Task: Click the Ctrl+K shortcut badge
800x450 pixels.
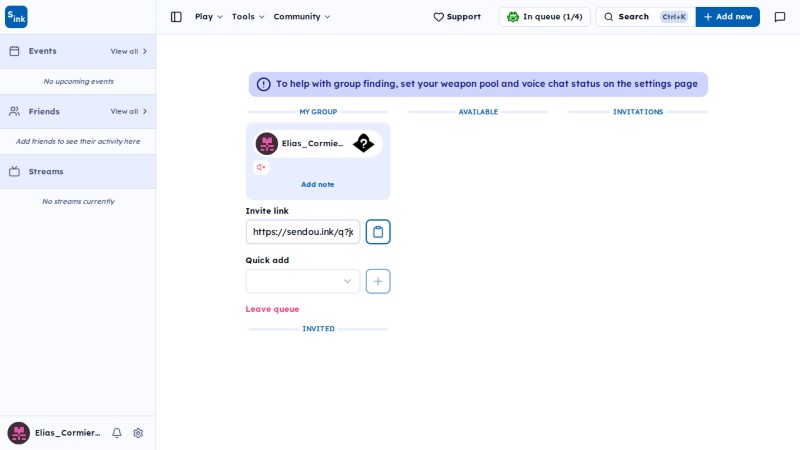Action: (x=673, y=17)
